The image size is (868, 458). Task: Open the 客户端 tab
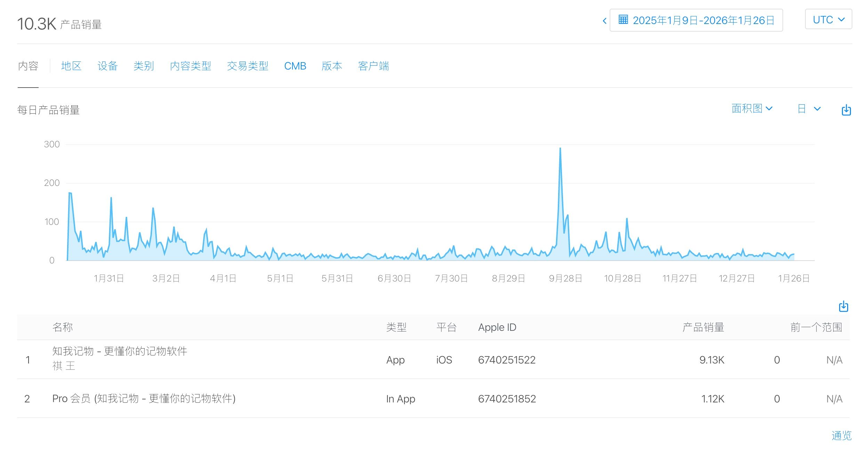pos(373,66)
